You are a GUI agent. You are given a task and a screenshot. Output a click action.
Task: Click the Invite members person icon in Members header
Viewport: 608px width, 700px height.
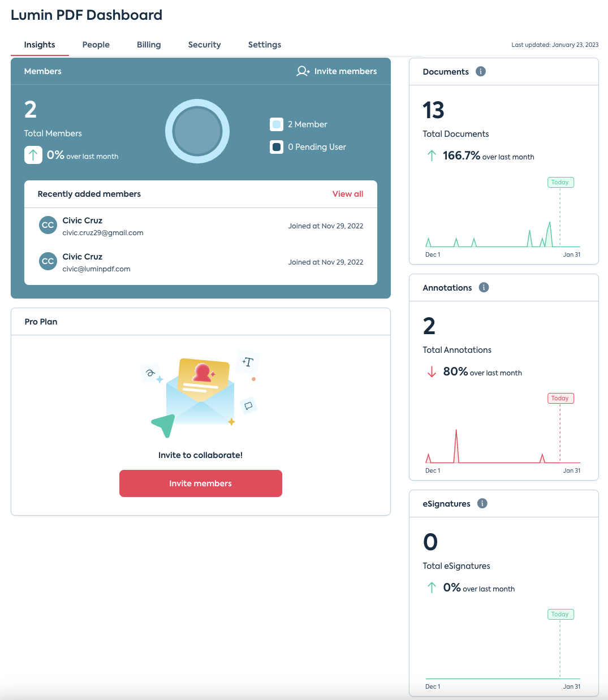(x=303, y=71)
